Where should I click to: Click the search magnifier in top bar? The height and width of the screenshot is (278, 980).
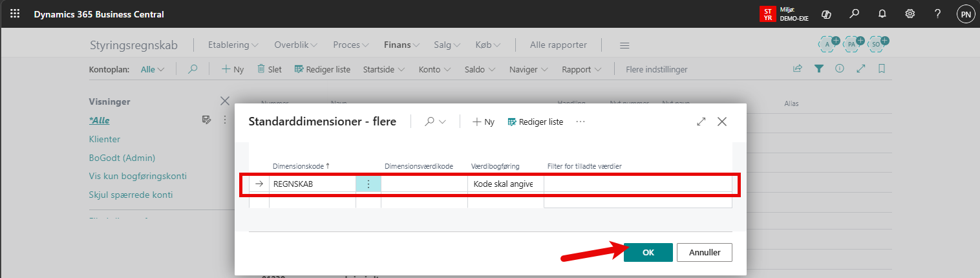coord(854,14)
